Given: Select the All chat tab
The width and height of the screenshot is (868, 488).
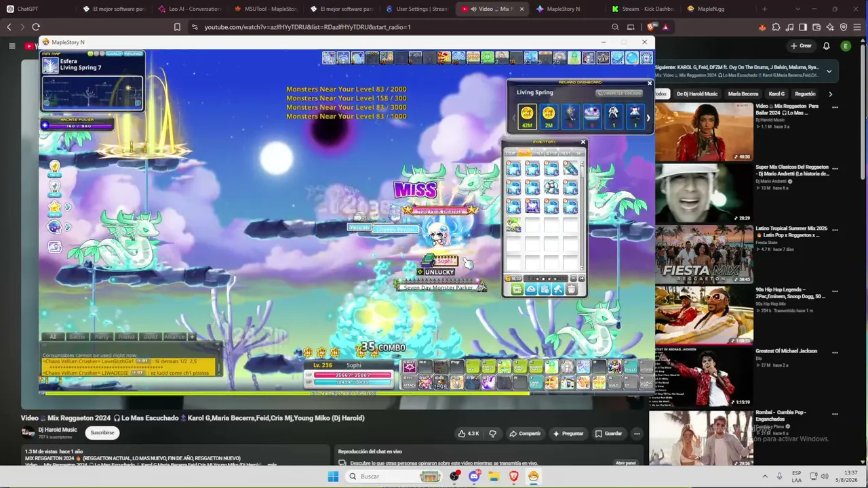Looking at the screenshot, I should [53, 336].
